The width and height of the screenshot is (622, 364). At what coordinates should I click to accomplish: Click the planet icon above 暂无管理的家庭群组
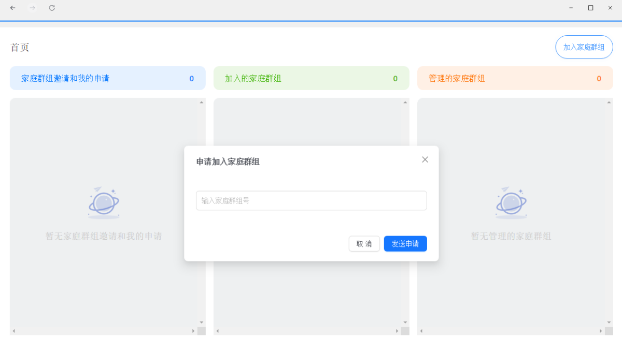click(x=511, y=203)
